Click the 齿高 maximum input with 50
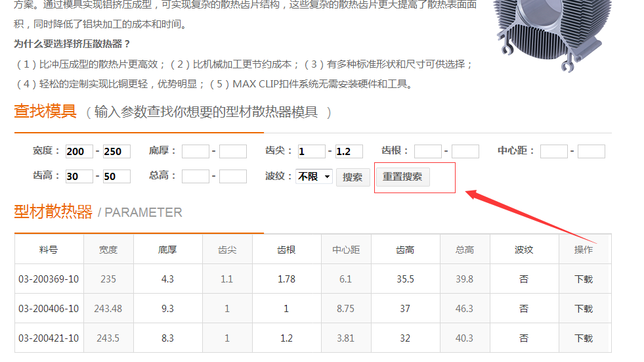644x362 pixels. [116, 177]
